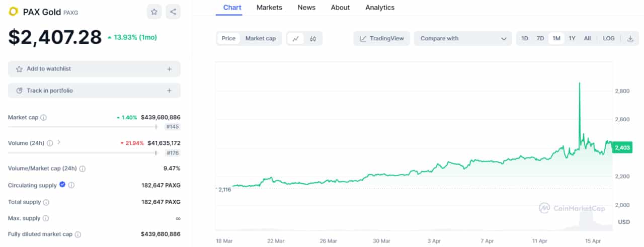Click volume rank progress bar
This screenshot has height=247, width=644.
click(x=84, y=153)
